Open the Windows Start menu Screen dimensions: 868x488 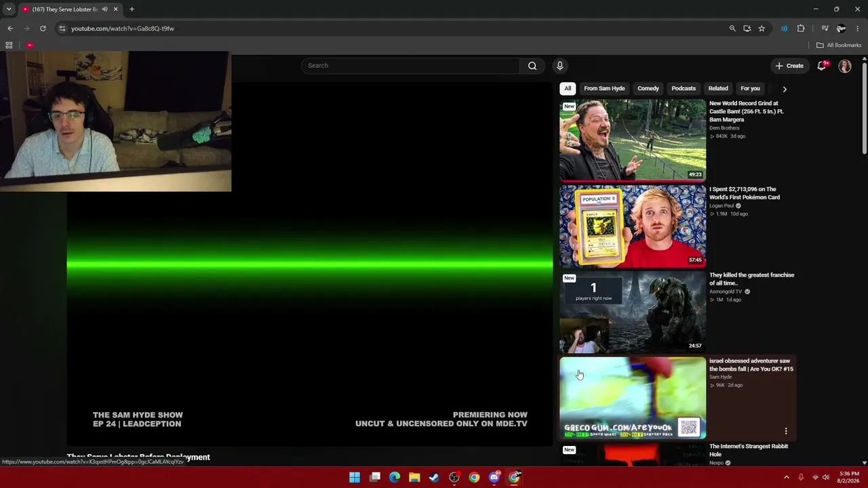(355, 477)
